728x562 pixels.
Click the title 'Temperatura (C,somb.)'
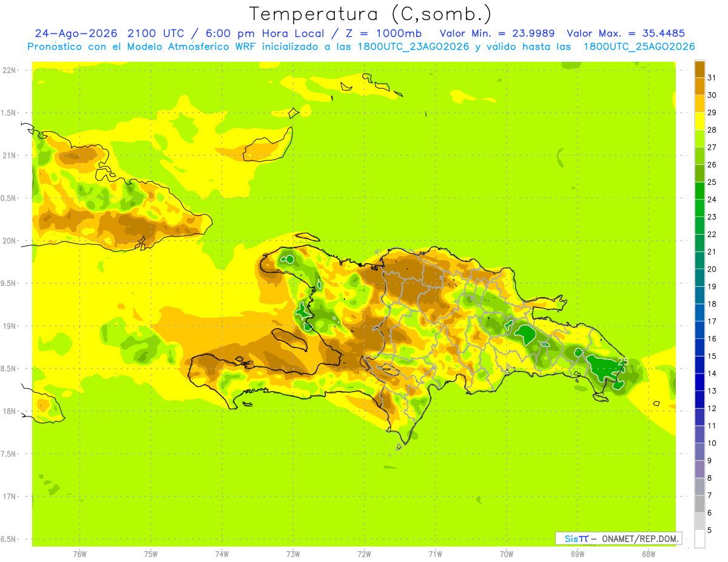point(371,14)
